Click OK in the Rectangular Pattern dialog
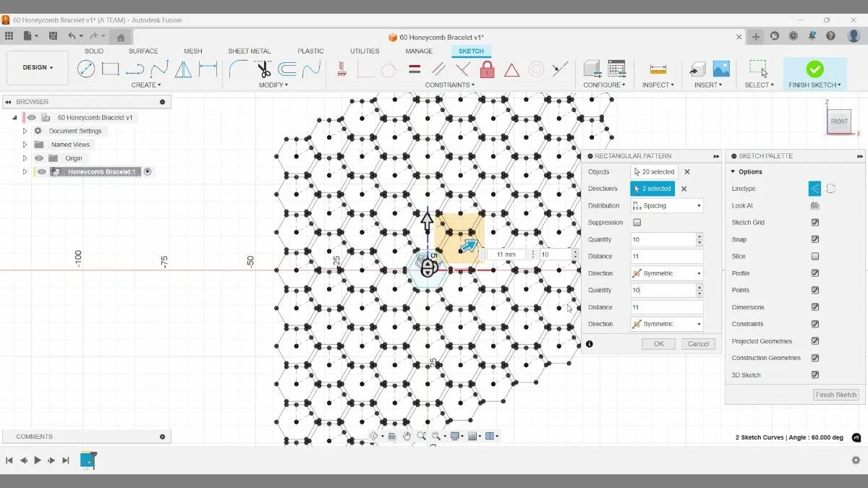This screenshot has width=868, height=488. (x=658, y=343)
